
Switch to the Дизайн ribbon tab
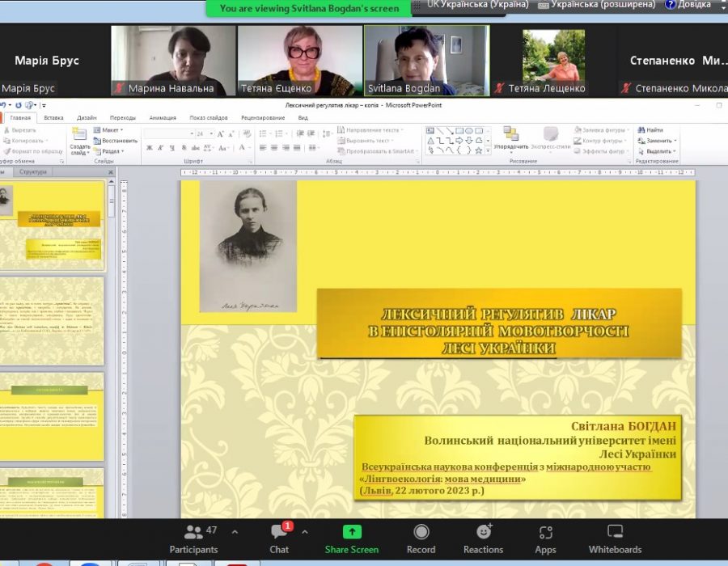click(87, 117)
